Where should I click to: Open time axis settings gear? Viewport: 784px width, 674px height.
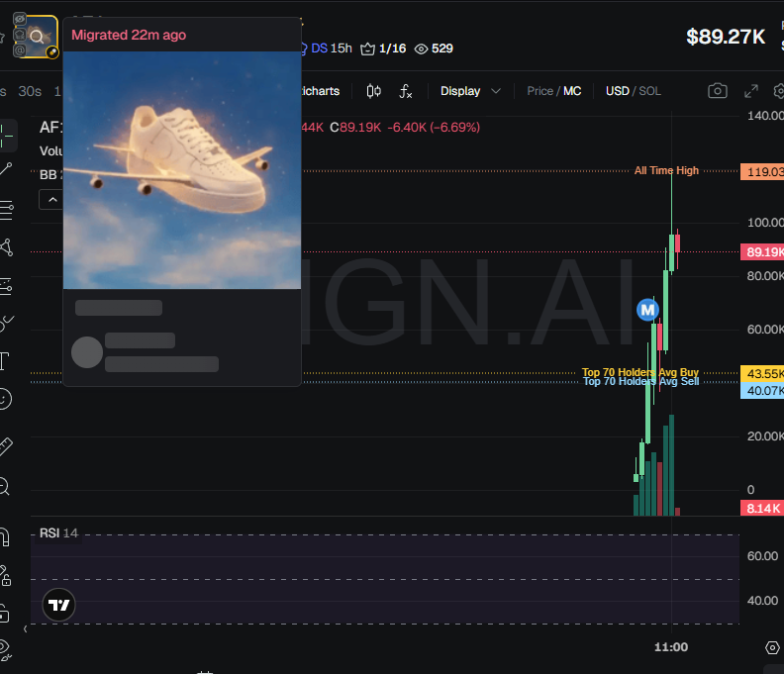(772, 647)
